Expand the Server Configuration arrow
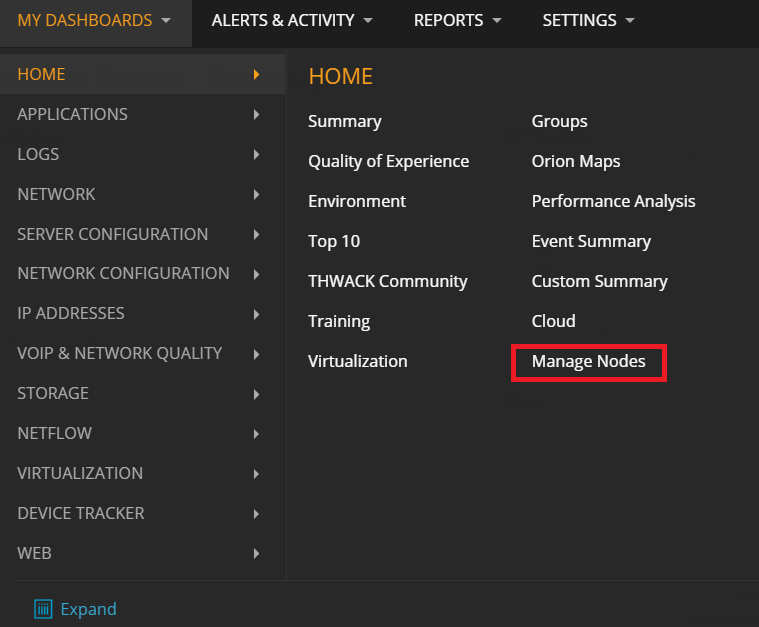The height and width of the screenshot is (627, 759). click(257, 234)
